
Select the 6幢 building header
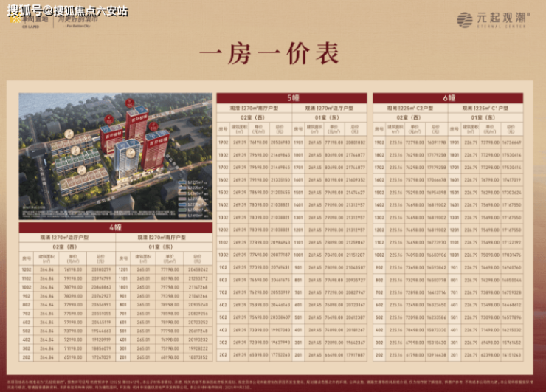pyautogui.click(x=448, y=97)
